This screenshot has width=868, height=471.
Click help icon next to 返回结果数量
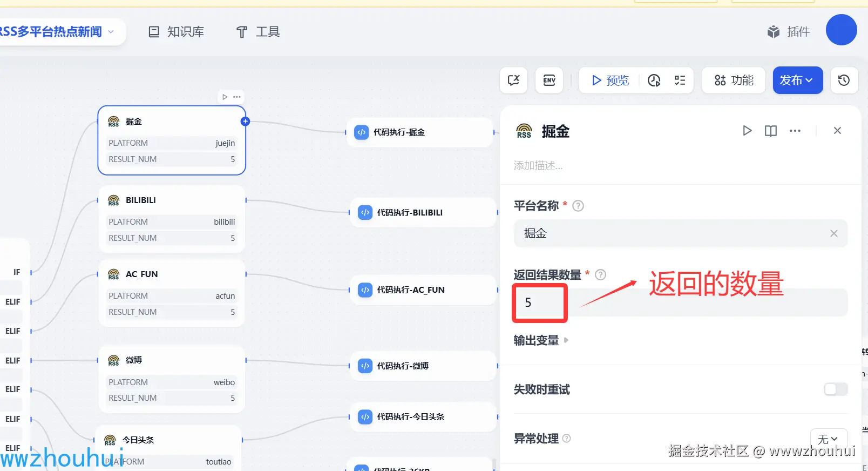click(x=600, y=275)
